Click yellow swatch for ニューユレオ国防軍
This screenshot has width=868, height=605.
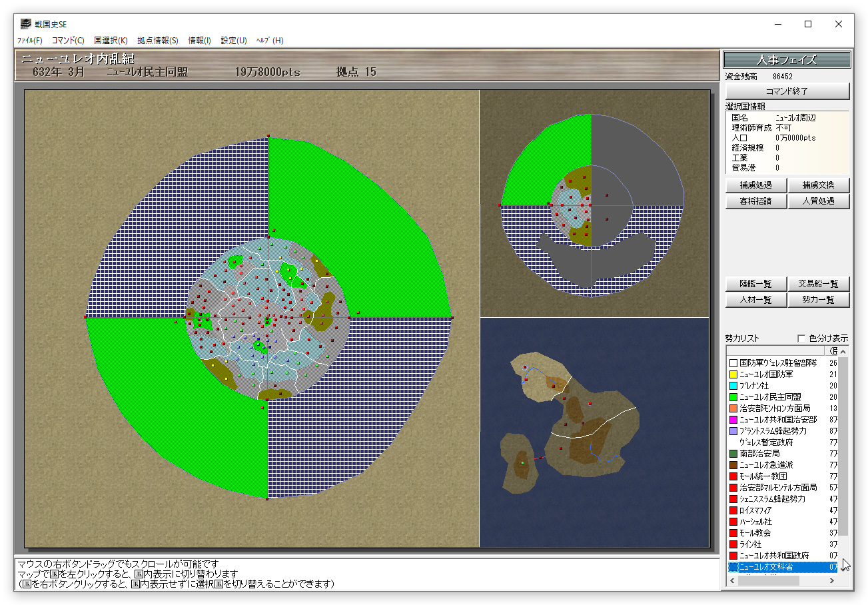[733, 374]
